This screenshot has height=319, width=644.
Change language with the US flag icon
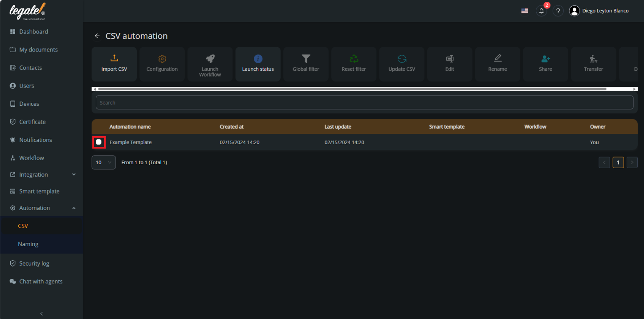click(525, 11)
